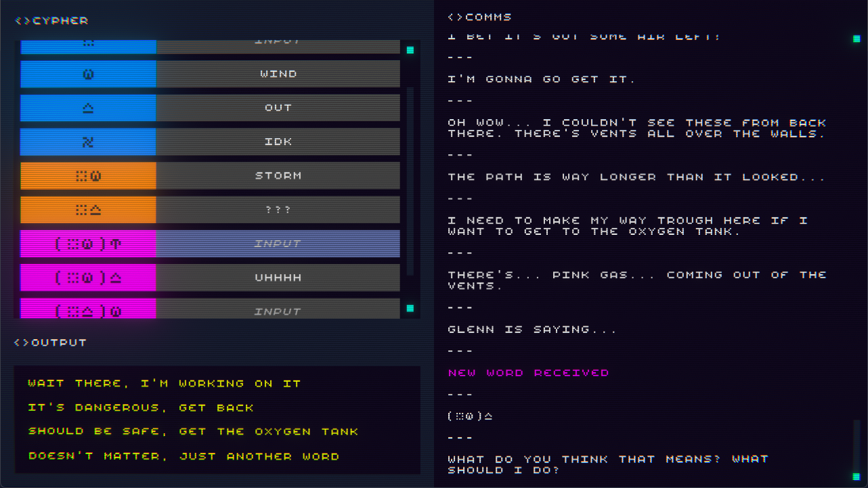
Task: Click the orange glyph tile beside STORM
Action: point(88,175)
